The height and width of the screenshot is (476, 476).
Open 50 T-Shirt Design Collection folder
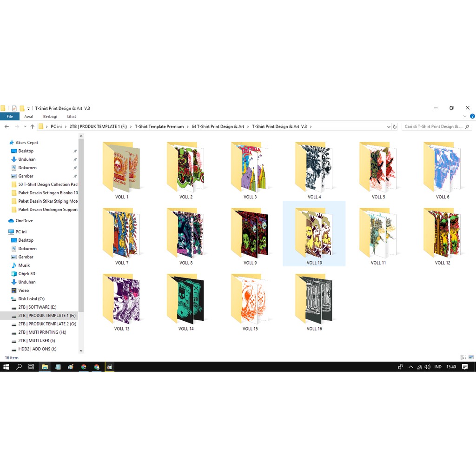coord(45,184)
